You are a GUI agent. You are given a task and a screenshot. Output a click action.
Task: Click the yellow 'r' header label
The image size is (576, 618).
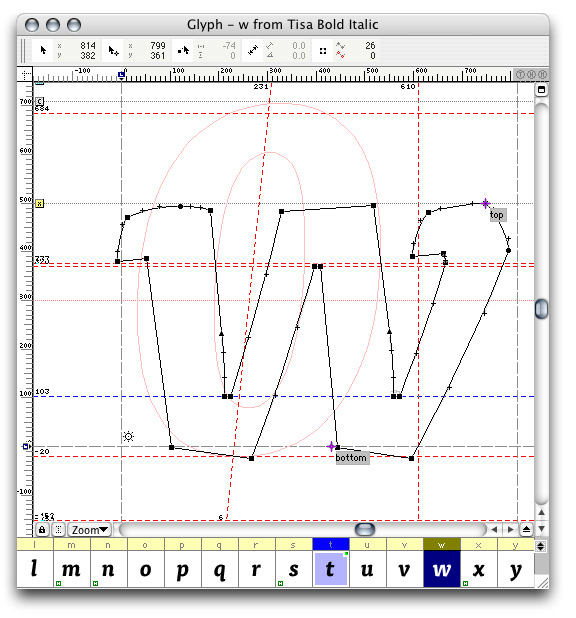click(x=257, y=544)
